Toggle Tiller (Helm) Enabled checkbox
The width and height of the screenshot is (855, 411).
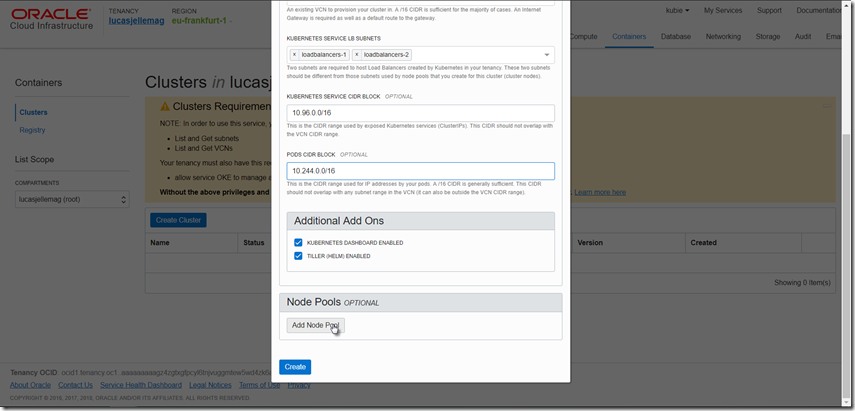click(x=298, y=256)
